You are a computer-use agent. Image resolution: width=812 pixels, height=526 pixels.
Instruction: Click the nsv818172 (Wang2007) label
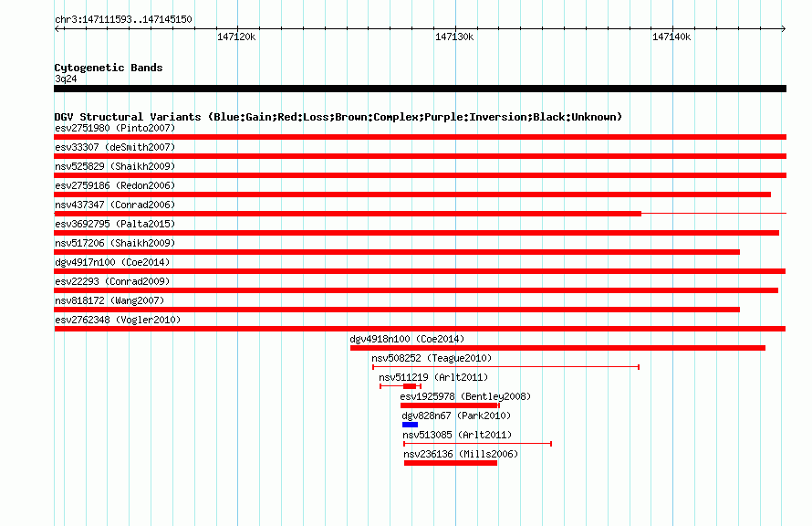click(x=109, y=300)
